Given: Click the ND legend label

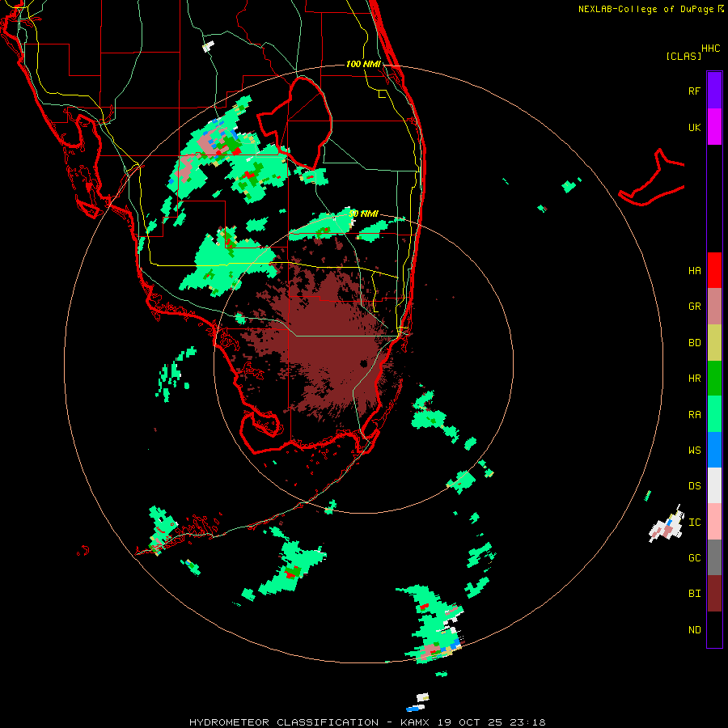Looking at the screenshot, I should click(x=694, y=630).
